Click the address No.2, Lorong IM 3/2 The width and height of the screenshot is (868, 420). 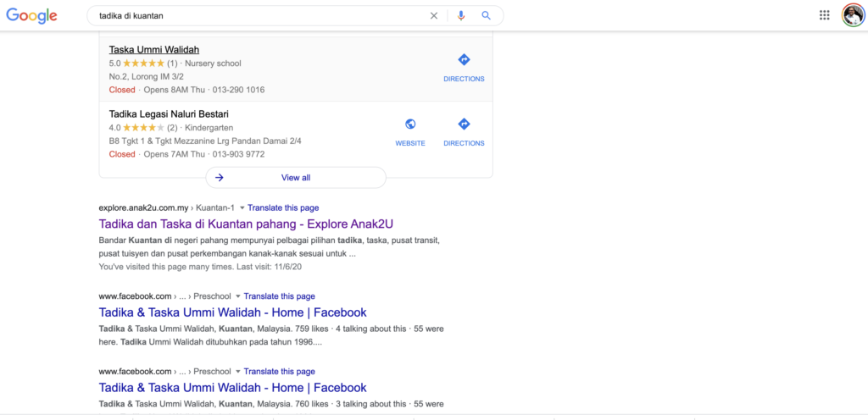(x=147, y=76)
